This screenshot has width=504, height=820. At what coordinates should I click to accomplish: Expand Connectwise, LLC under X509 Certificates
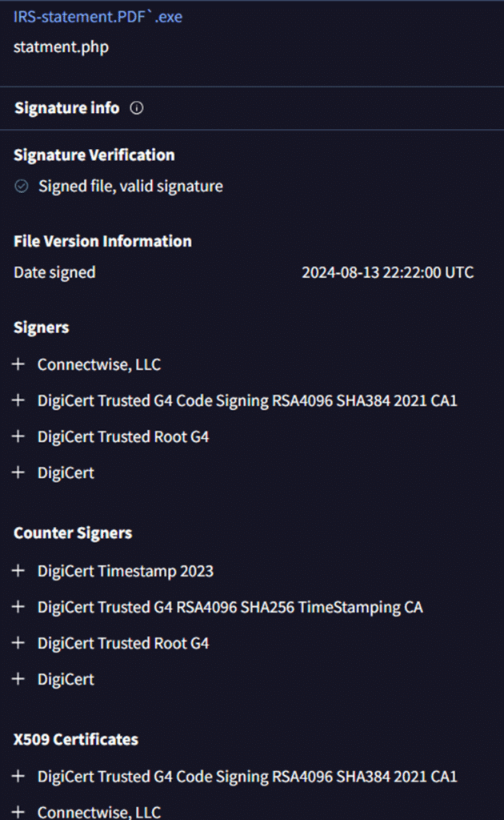18,812
